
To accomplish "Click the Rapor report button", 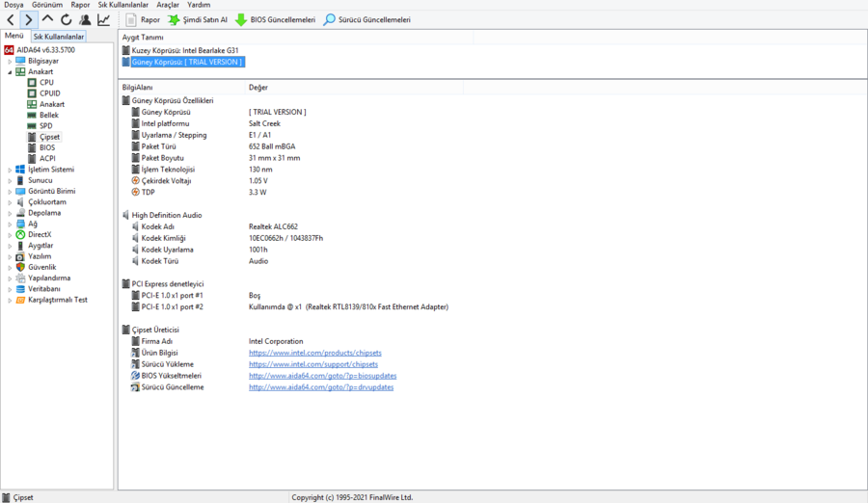I will [x=143, y=20].
